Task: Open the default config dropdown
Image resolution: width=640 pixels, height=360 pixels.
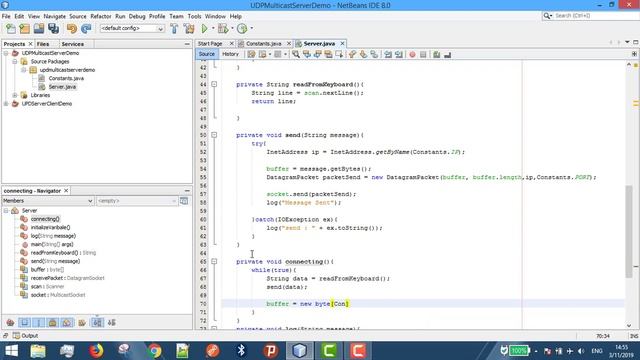Action: [x=160, y=29]
